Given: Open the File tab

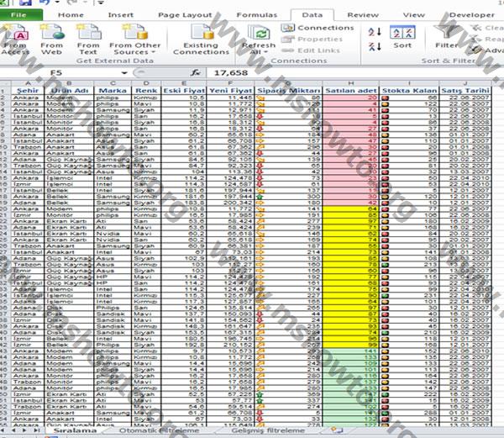Looking at the screenshot, I should pyautogui.click(x=20, y=15).
